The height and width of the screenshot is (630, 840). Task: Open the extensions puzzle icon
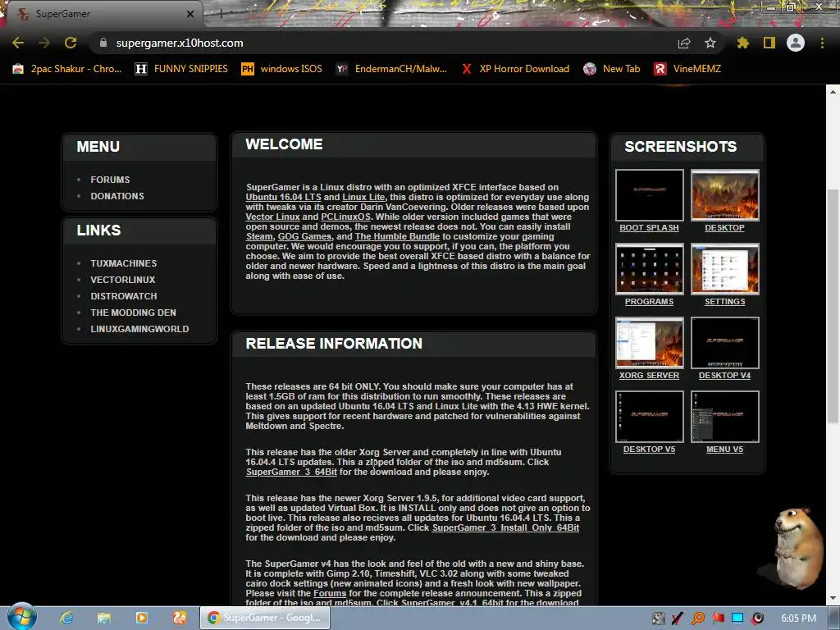click(x=742, y=43)
